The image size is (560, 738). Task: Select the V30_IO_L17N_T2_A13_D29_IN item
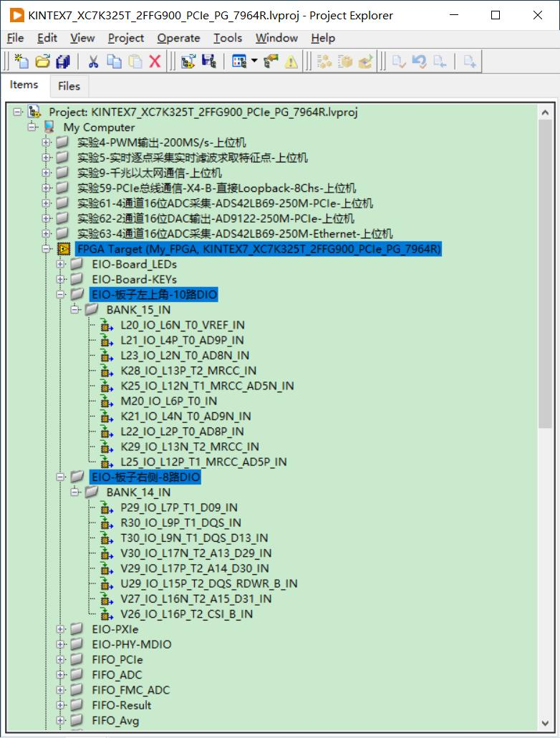(196, 553)
